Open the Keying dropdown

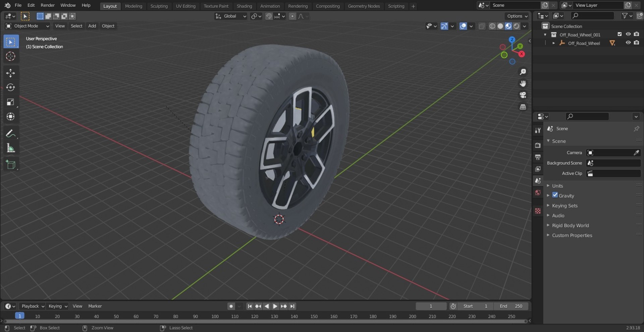coord(57,306)
